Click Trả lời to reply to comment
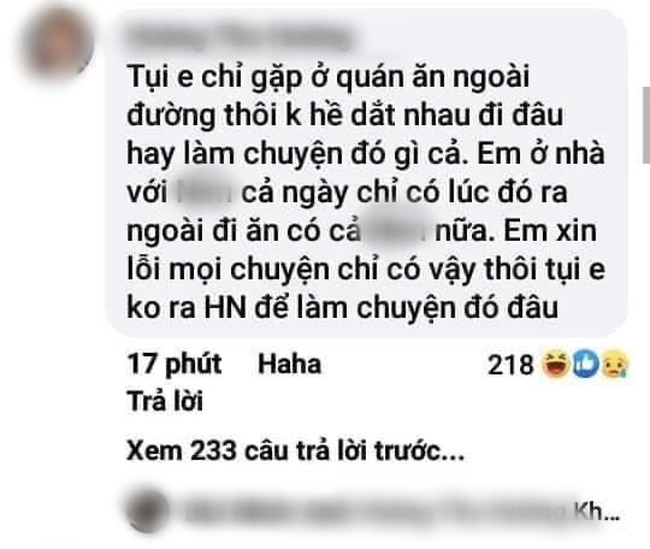650x549 pixels. 165,401
